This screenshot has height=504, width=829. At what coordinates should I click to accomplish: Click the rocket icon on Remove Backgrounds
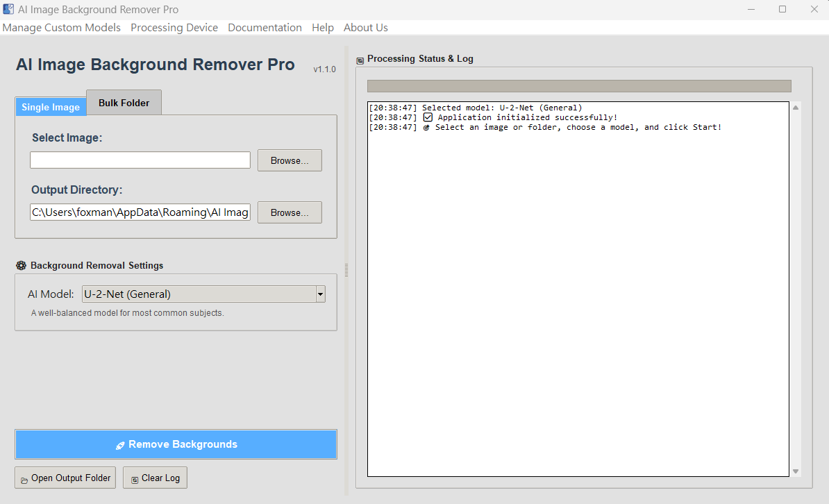click(120, 445)
